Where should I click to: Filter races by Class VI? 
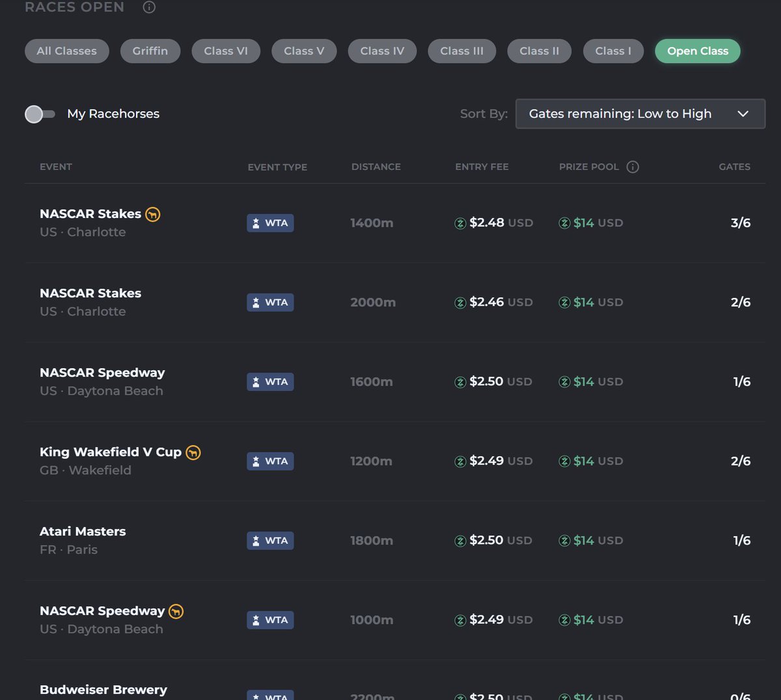click(x=226, y=51)
